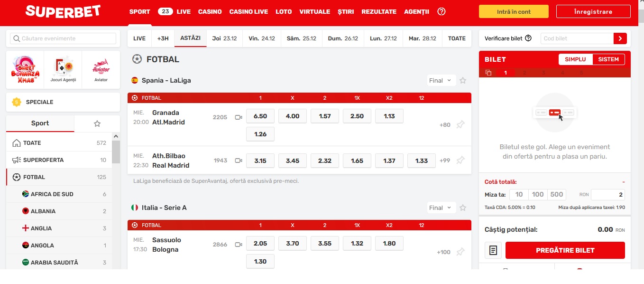Click the football icon beside FOTBAL 125
644x284 pixels.
click(17, 177)
